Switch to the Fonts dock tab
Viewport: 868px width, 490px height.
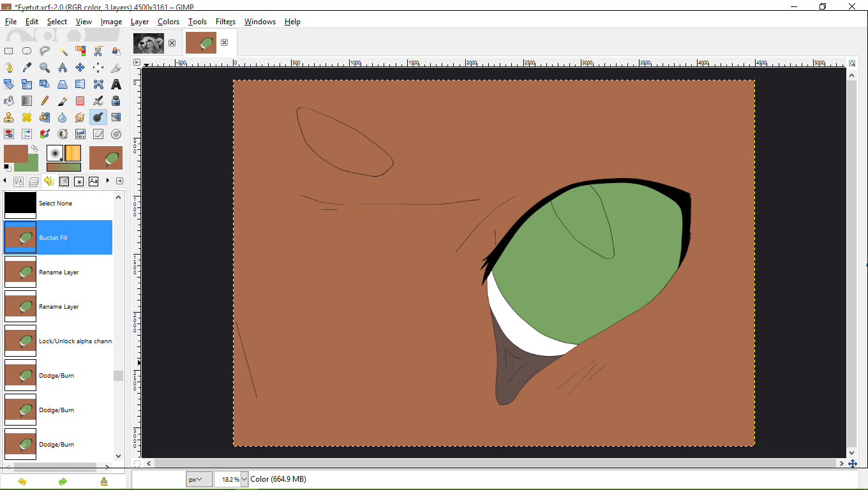point(94,182)
